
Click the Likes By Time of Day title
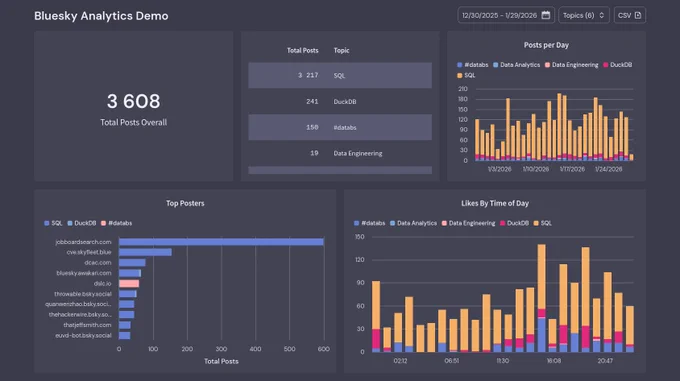(x=495, y=203)
